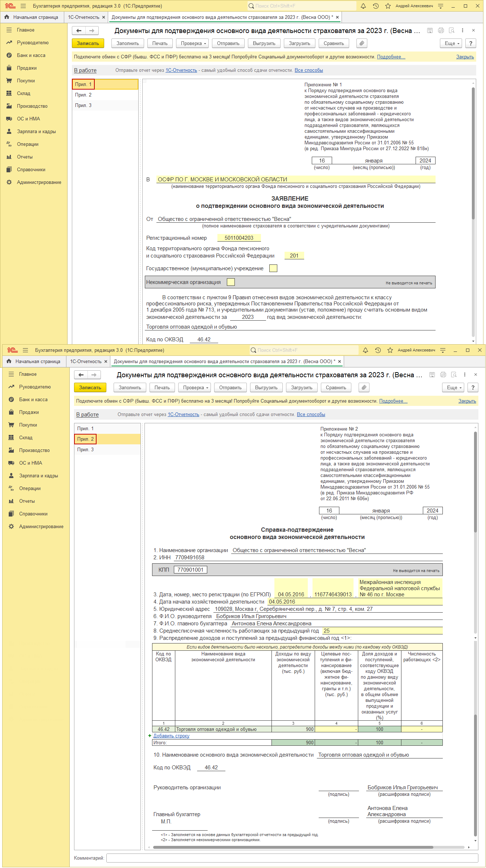The image size is (486, 868).
Task: Click horizontal scrollbar of bottom window document
Action: coord(293,847)
